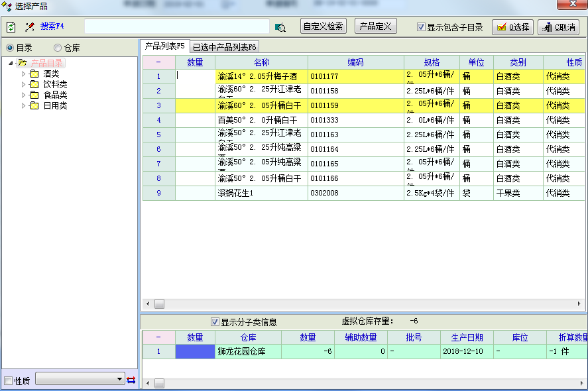This screenshot has height=391, width=588.
Task: Click the 产品目录 root folder icon
Action: [x=22, y=63]
